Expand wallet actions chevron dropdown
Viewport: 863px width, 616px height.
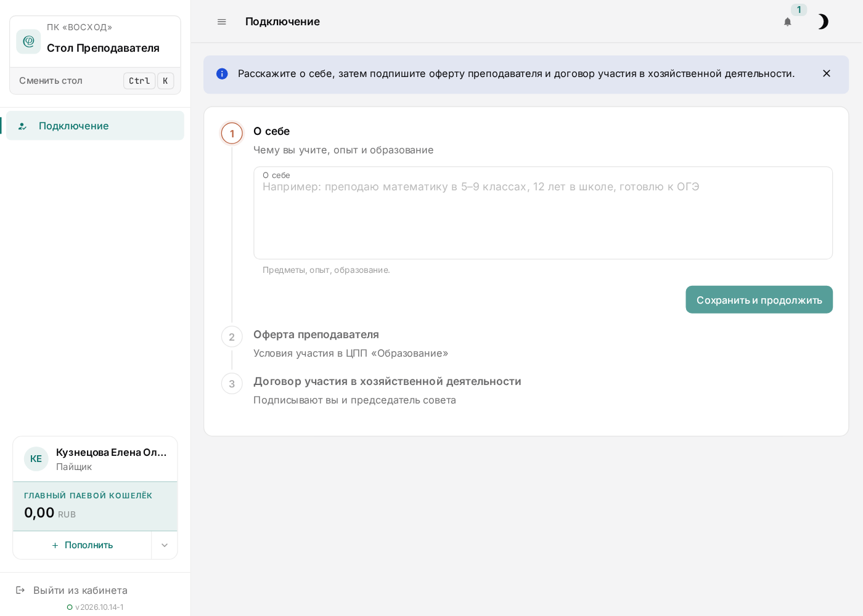(165, 545)
